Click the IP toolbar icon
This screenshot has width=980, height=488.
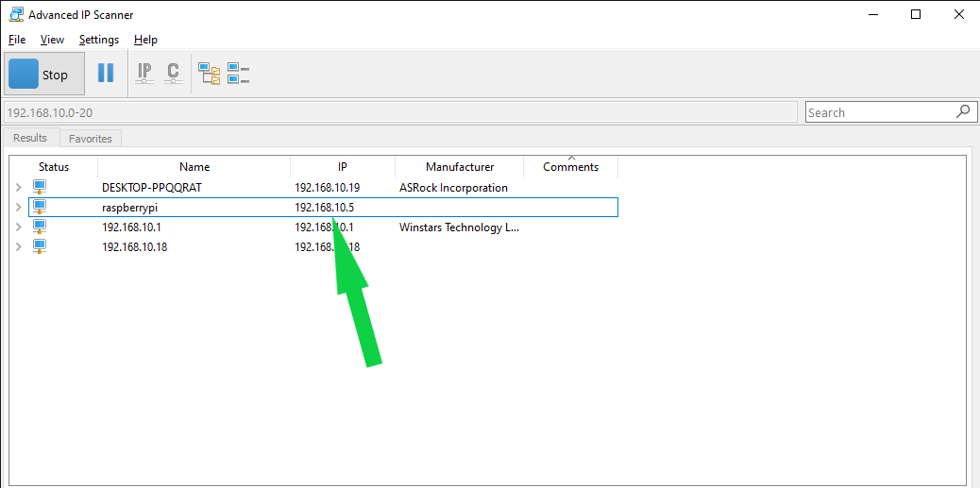(144, 74)
